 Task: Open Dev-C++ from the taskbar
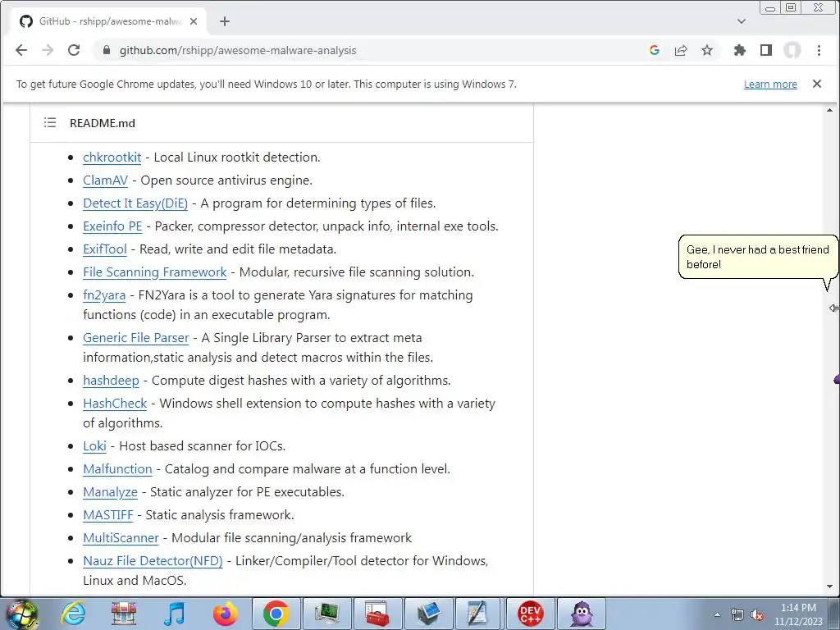point(531,614)
